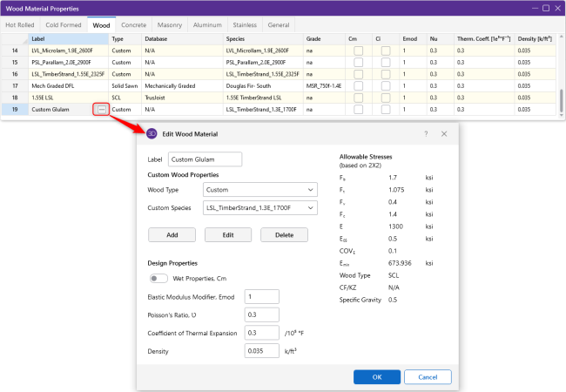The image size is (566, 392).
Task: Click the ellipsis button in Custom Glulam row
Action: pyautogui.click(x=103, y=109)
